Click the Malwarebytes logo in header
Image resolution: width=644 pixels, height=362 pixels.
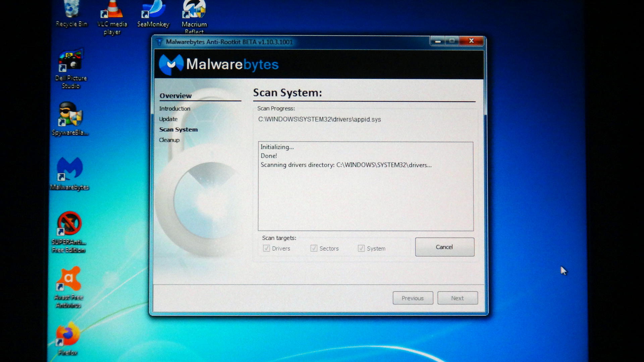pyautogui.click(x=219, y=64)
